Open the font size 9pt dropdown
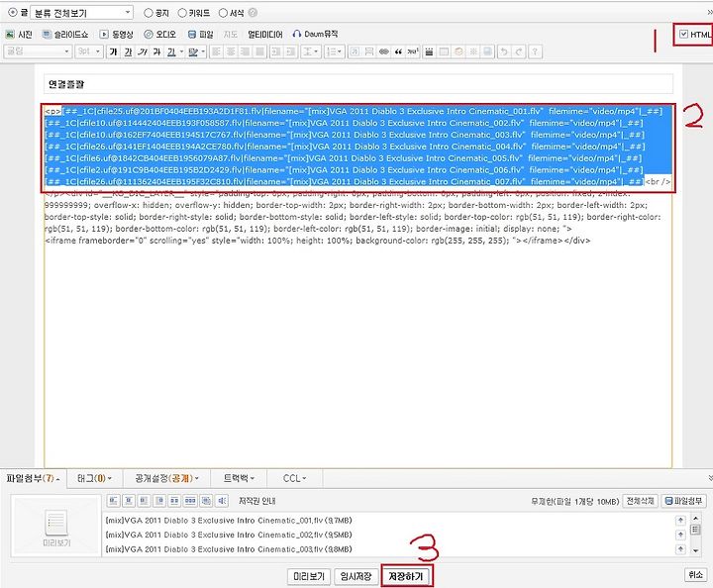Viewport: 713px width, 588px height. (x=89, y=51)
